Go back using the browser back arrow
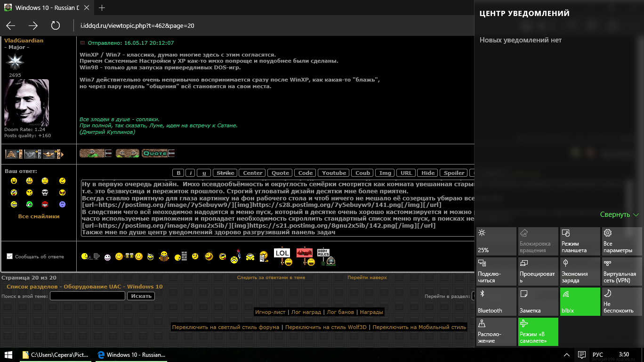Screen dimensions: 644x362 tap(10, 25)
